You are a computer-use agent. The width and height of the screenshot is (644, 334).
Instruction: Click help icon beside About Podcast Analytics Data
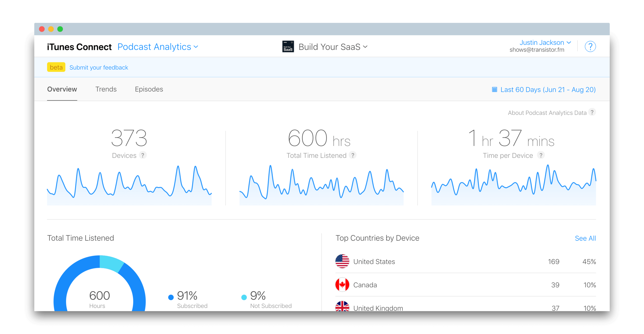tap(592, 112)
